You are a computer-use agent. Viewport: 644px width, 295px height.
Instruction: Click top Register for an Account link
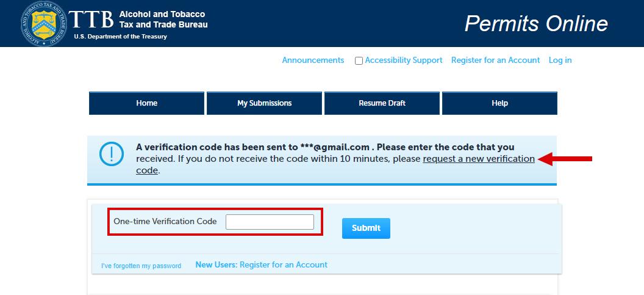495,60
